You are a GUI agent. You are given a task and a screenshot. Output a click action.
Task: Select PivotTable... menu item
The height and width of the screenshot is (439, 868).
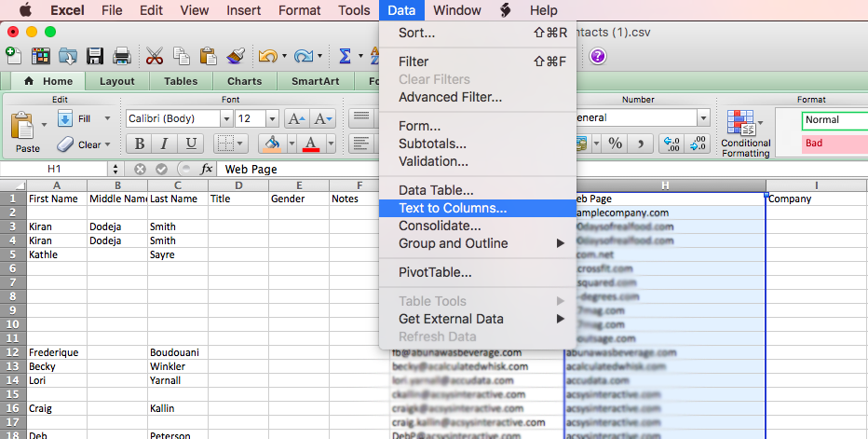477,272
